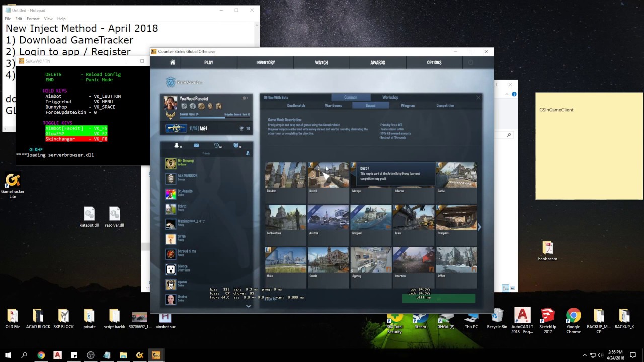Image resolution: width=644 pixels, height=362 pixels.
Task: Open SketchUp 2017 desktop shortcut
Action: click(x=548, y=320)
